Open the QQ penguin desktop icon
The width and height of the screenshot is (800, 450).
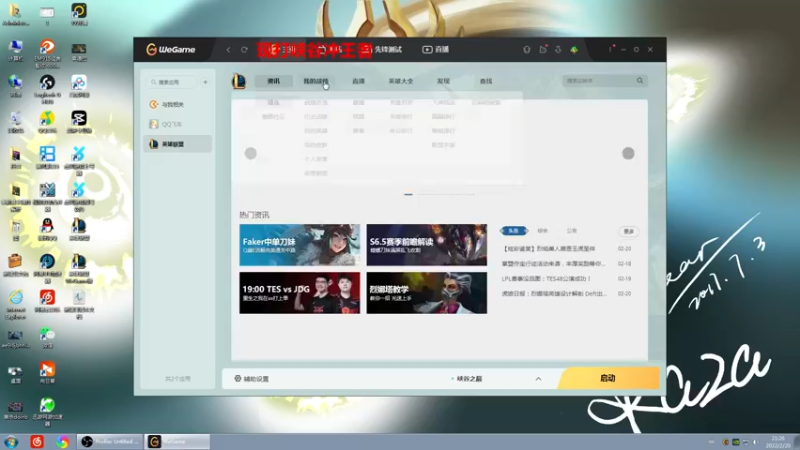pyautogui.click(x=47, y=229)
